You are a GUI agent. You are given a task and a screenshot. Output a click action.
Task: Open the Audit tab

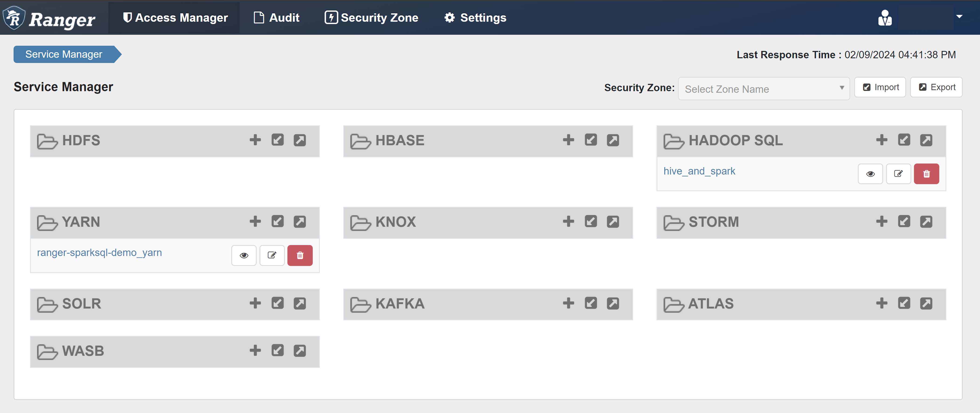tap(277, 17)
